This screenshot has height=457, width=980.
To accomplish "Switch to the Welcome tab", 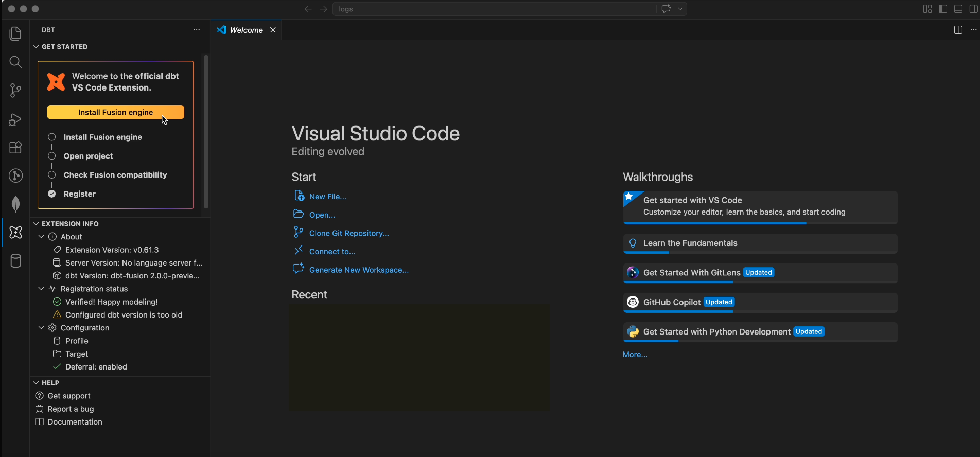I will [246, 30].
